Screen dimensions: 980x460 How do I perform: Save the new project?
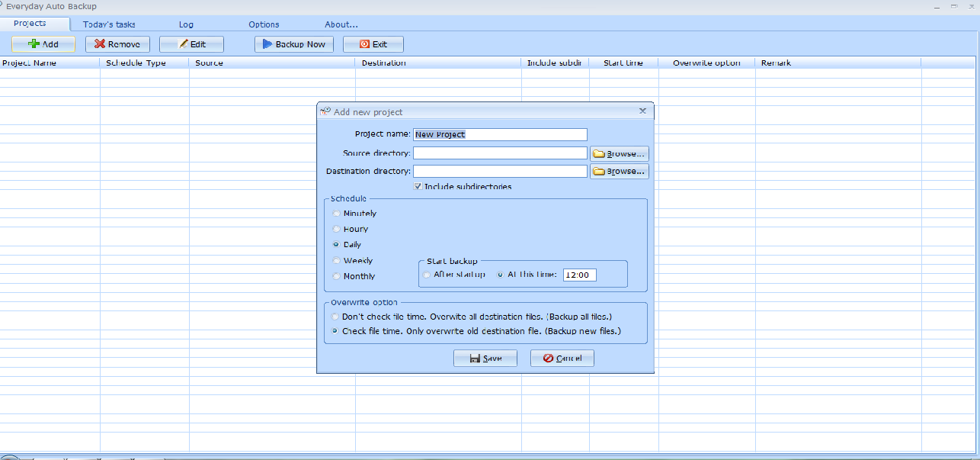pos(485,359)
